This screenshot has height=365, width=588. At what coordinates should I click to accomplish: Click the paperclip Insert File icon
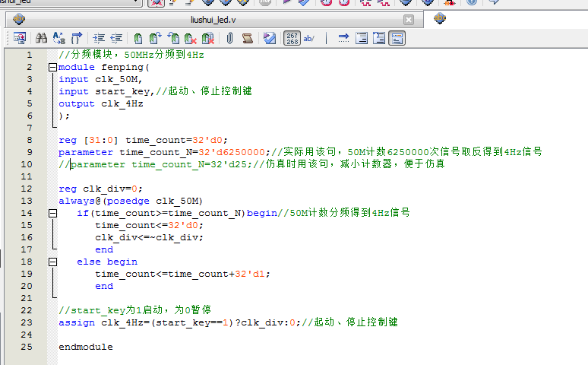(229, 37)
